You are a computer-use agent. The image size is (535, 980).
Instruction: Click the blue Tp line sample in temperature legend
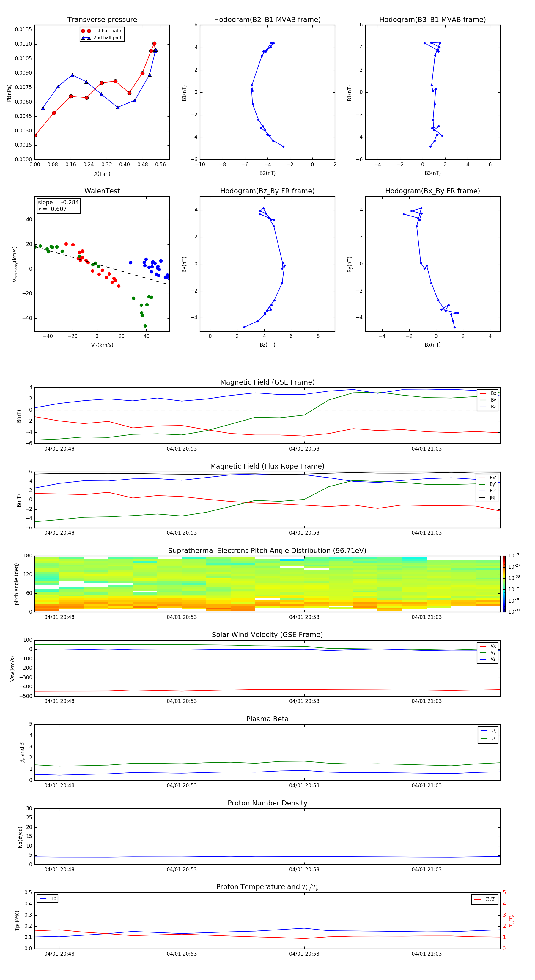pos(43,899)
